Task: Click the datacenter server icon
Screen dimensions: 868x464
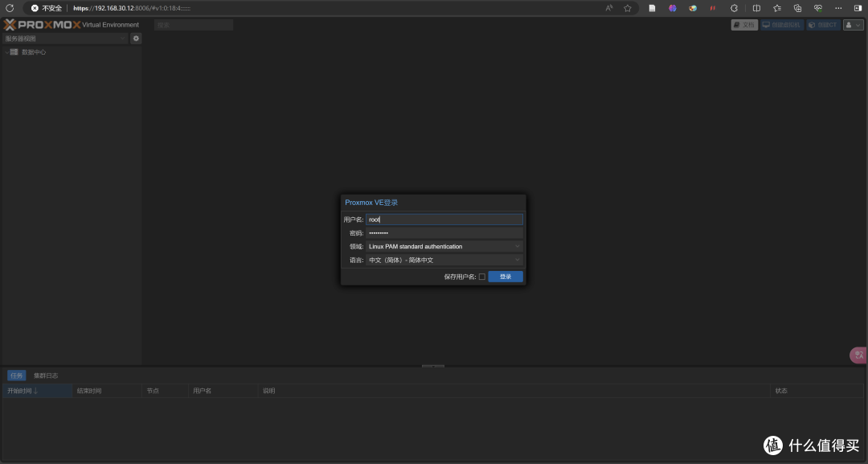Action: pyautogui.click(x=14, y=51)
